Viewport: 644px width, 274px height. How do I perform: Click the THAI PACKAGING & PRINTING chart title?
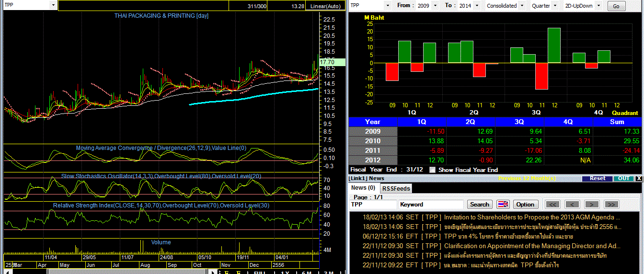[161, 16]
